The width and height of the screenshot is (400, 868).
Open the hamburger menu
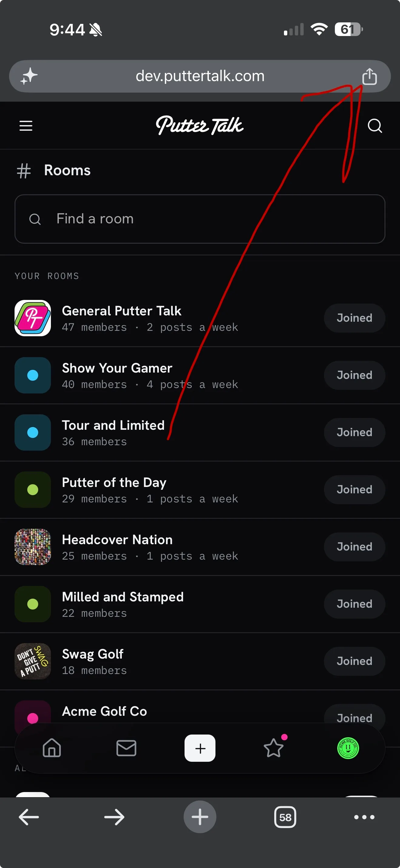(26, 126)
